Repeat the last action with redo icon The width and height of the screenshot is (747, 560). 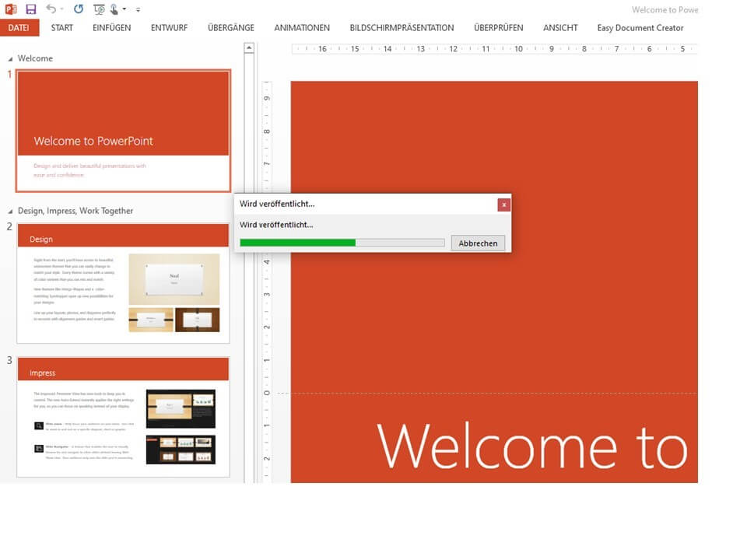pyautogui.click(x=79, y=9)
